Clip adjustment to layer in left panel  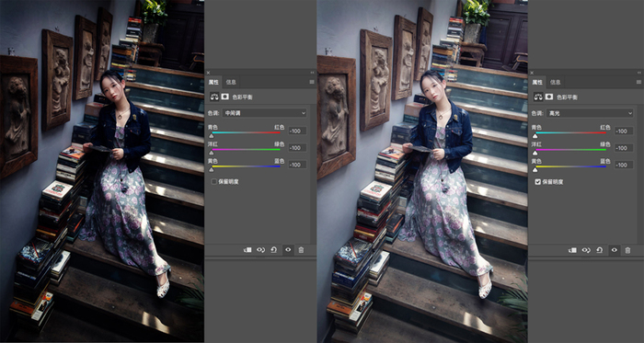247,249
